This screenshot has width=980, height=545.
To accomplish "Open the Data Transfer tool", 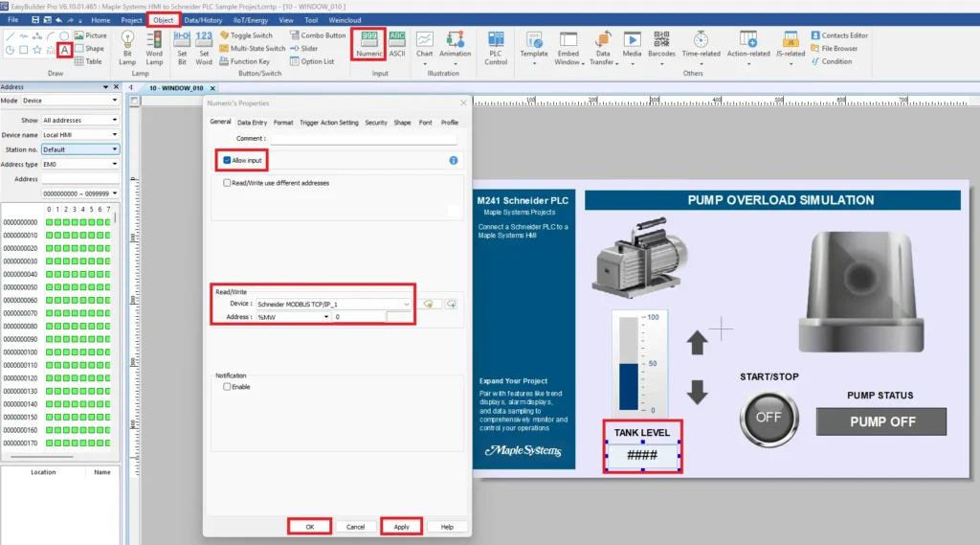I will click(603, 48).
